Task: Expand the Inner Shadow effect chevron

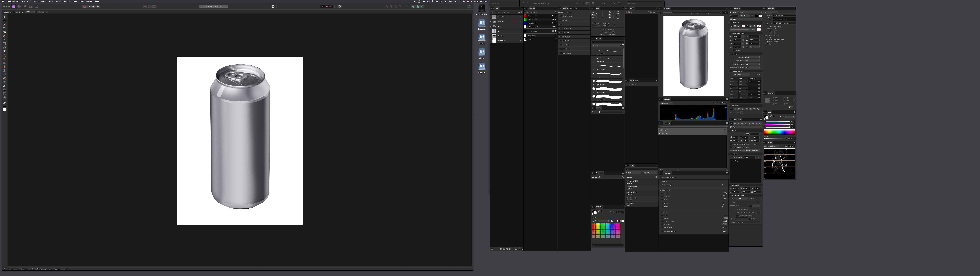Action: click(x=559, y=28)
